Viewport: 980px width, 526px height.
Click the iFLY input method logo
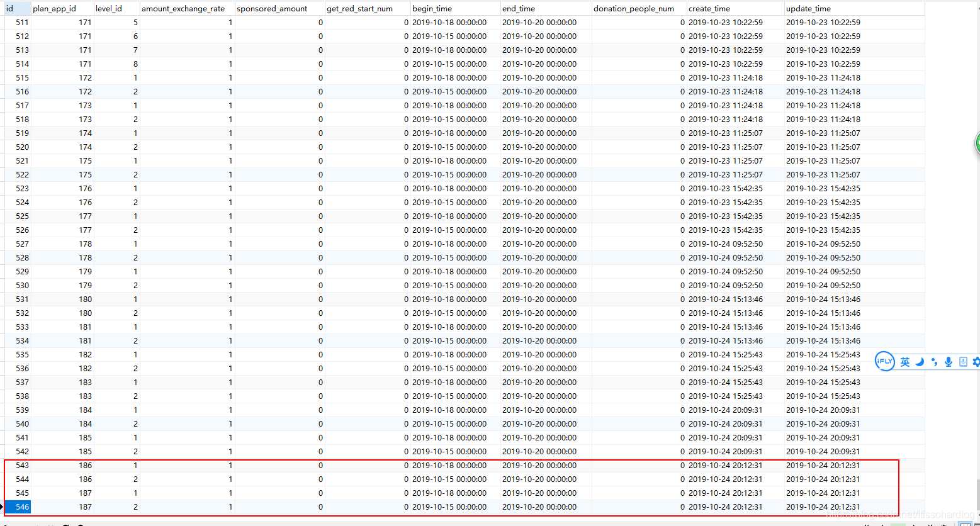tap(885, 361)
